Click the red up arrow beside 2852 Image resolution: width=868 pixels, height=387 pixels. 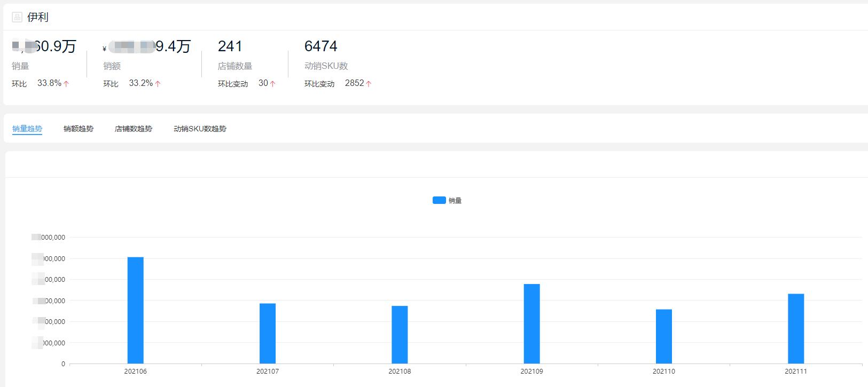click(369, 84)
